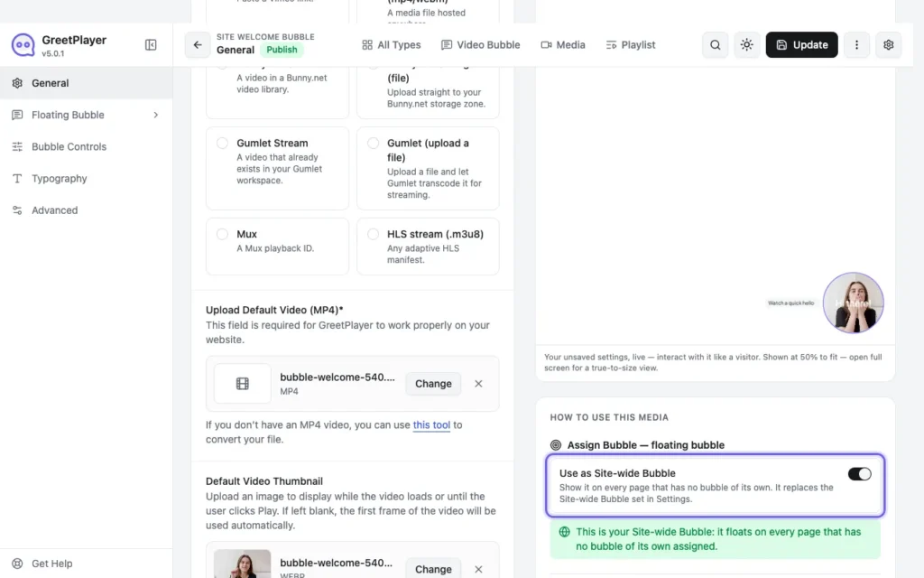Image resolution: width=924 pixels, height=578 pixels.
Task: Click 'Default Video Thumbnail' heading
Action: 264,481
